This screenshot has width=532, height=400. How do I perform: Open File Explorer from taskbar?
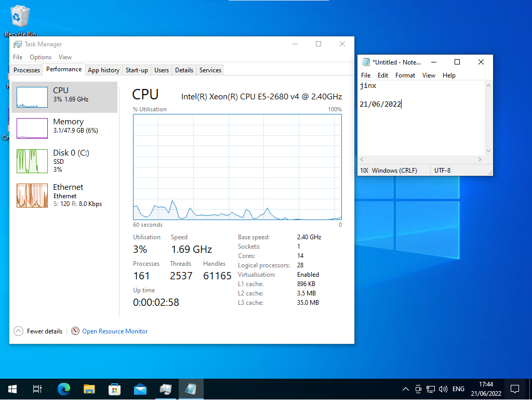pyautogui.click(x=89, y=389)
